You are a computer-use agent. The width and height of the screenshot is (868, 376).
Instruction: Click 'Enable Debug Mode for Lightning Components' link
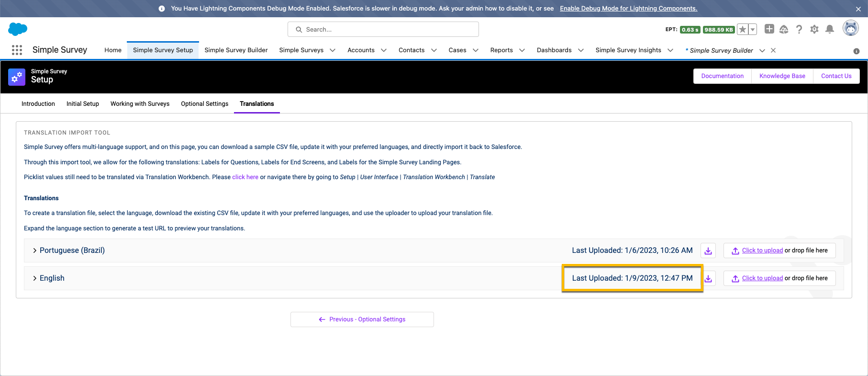[x=629, y=9]
